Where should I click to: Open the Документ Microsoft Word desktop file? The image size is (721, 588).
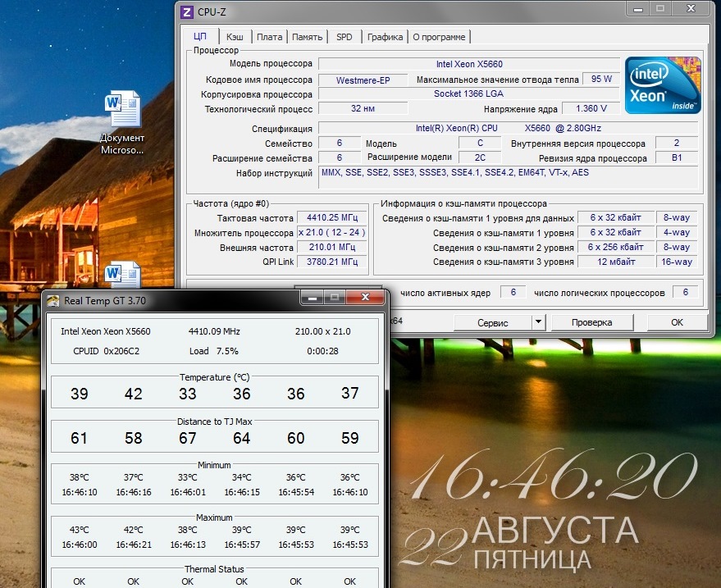[122, 122]
